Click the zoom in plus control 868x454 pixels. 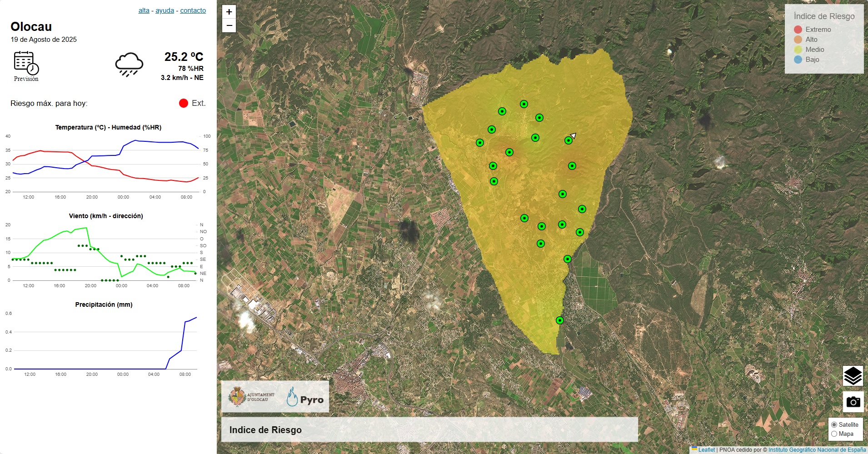tap(229, 12)
